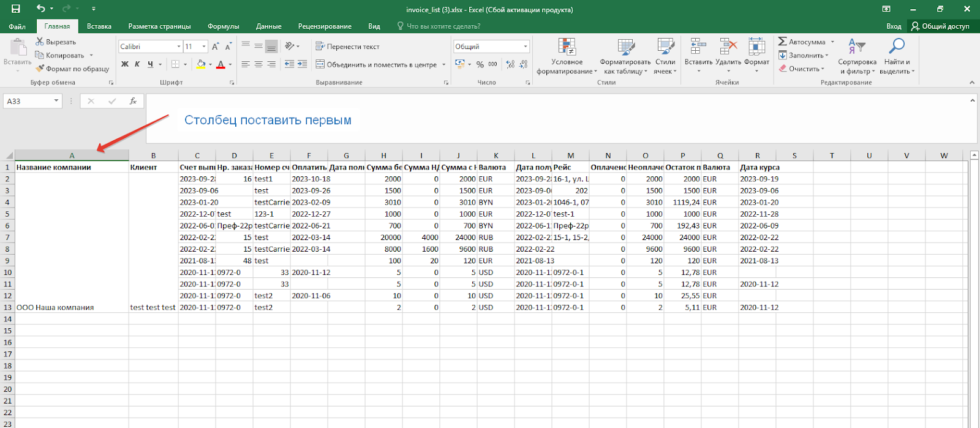The image size is (980, 428).
Task: Expand the formula bar chevron
Action: click(972, 100)
